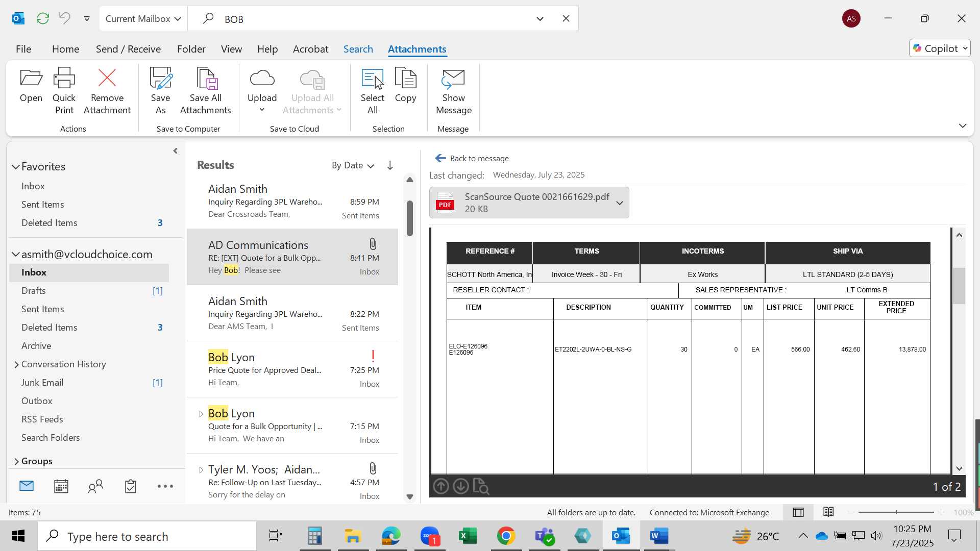
Task: Clear the BOB search with X
Action: (x=566, y=18)
